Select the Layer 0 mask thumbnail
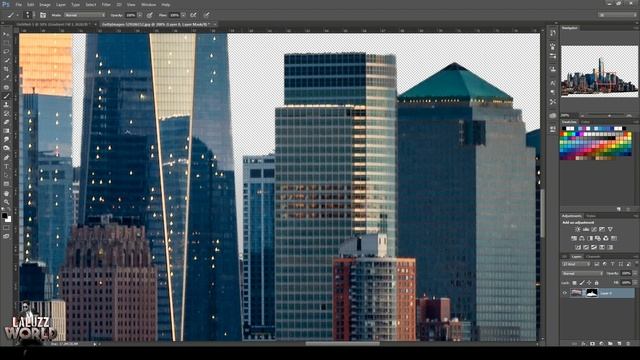640x360 pixels. 592,293
